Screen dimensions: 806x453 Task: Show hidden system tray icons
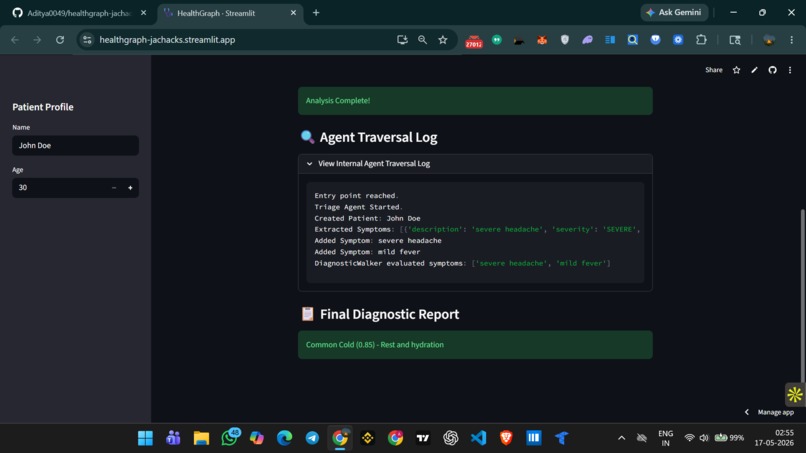[x=621, y=438]
